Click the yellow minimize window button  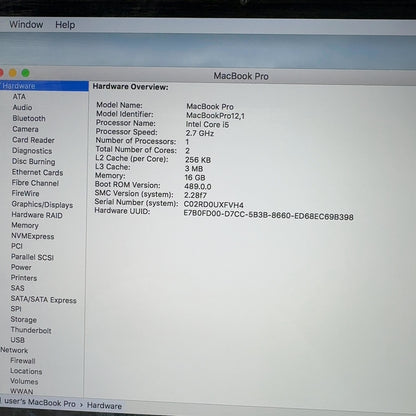[13, 73]
